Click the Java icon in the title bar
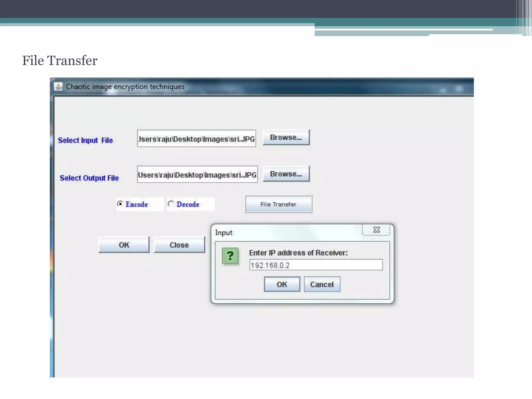Viewport: 532px width, 399px height. [58, 87]
